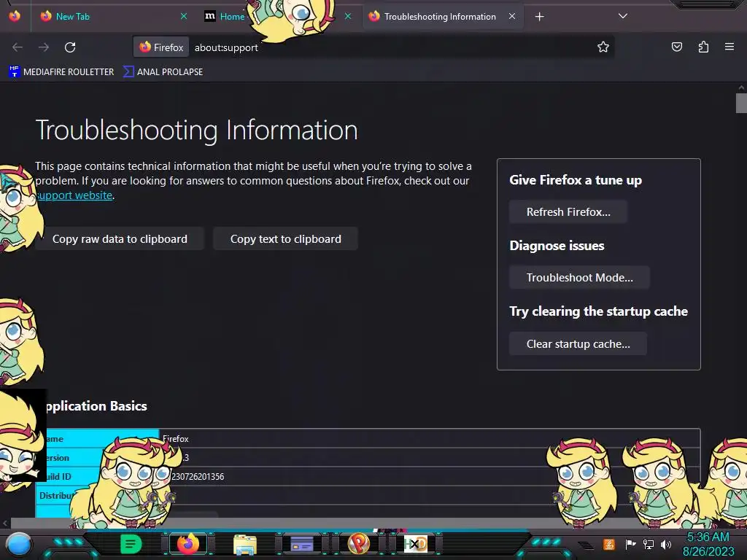The width and height of the screenshot is (747, 560).
Task: Open the volume speaker tray icon
Action: coord(666,544)
